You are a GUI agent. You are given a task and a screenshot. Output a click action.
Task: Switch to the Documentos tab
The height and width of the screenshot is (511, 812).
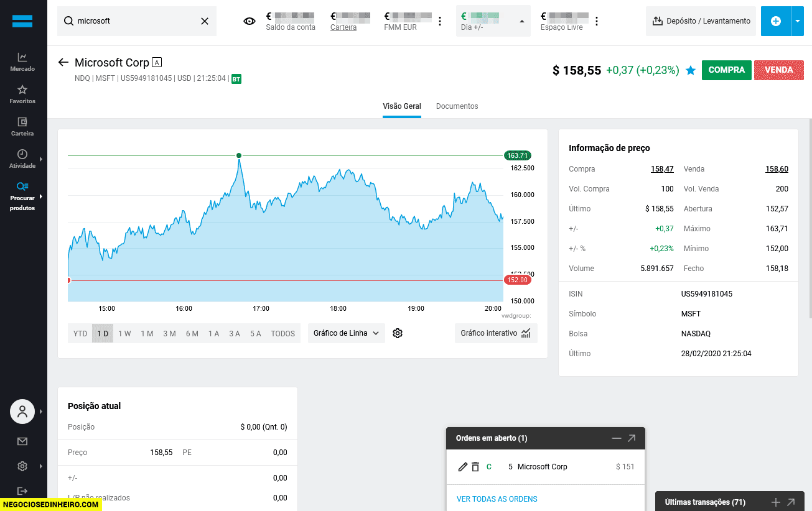[x=457, y=106]
